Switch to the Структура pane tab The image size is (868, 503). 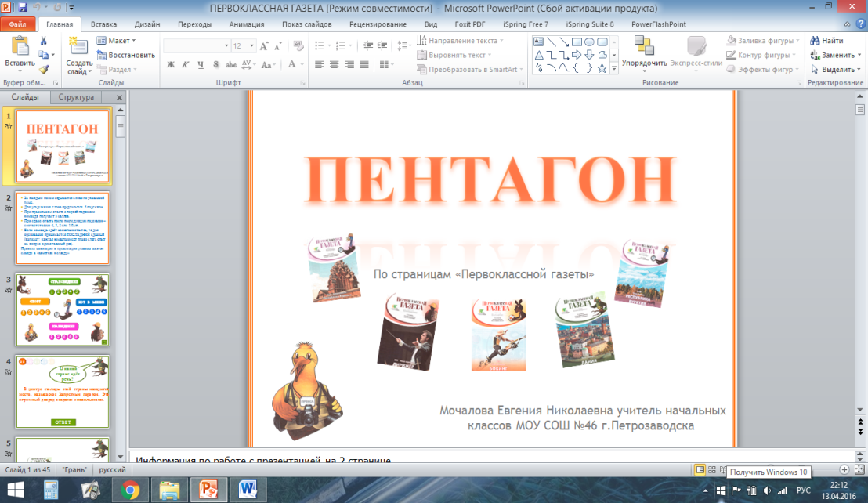pyautogui.click(x=77, y=97)
